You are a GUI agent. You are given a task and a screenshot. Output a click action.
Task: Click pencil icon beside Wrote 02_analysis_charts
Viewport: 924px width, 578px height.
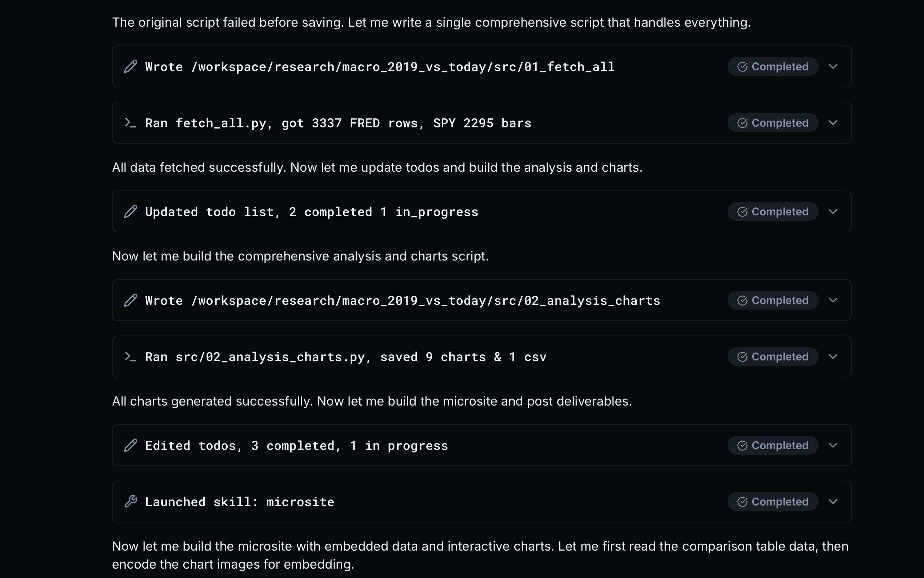[130, 300]
